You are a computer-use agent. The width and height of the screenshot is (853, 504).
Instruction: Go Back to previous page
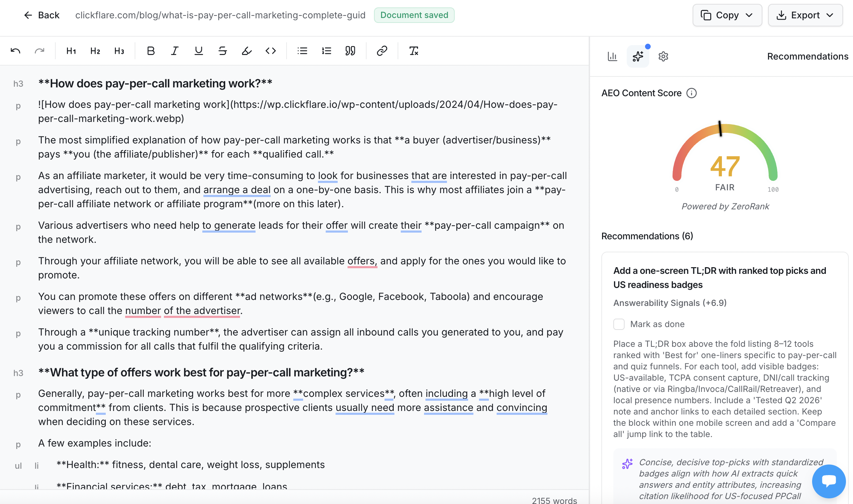click(42, 15)
